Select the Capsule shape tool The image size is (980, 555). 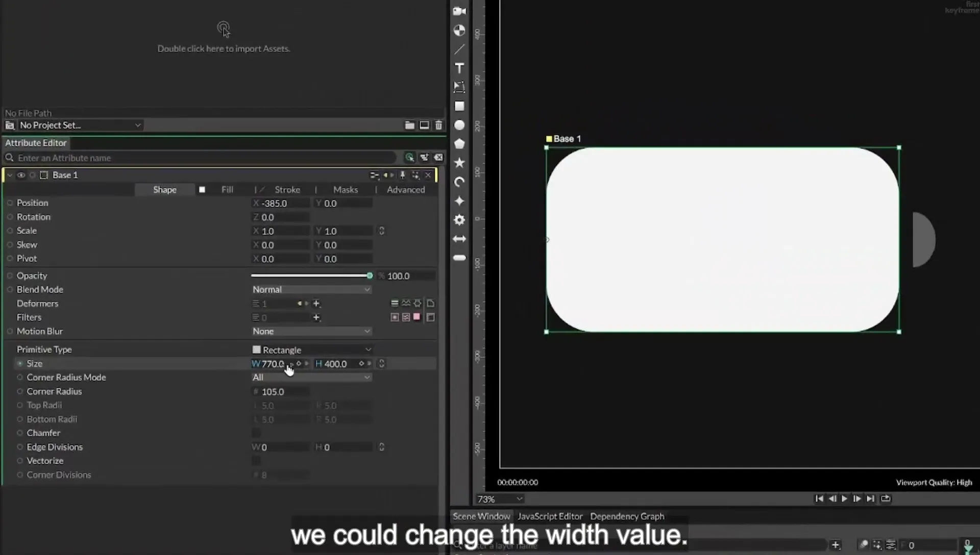coord(459,258)
